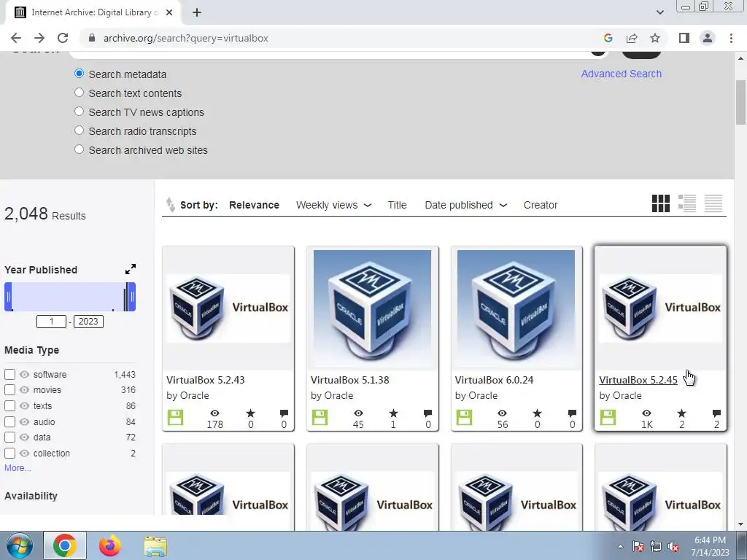Click the end year field showing 2023
The width and height of the screenshot is (747, 560).
88,322
